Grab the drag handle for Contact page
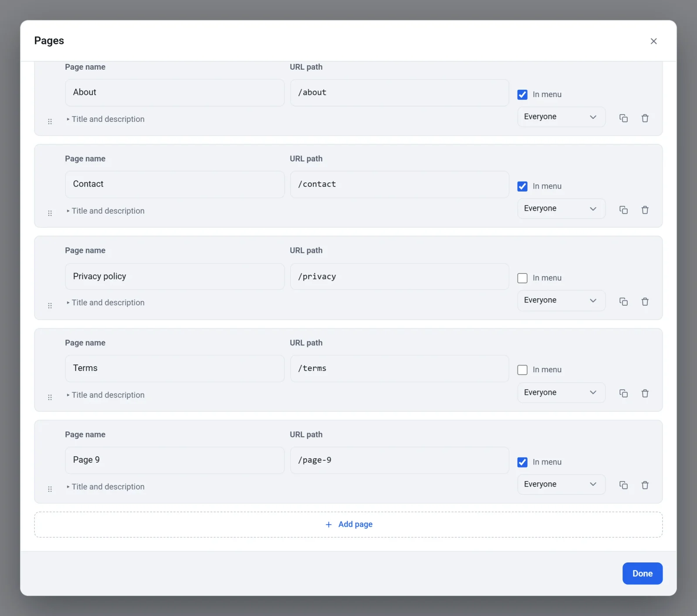The height and width of the screenshot is (616, 697). pos(50,213)
